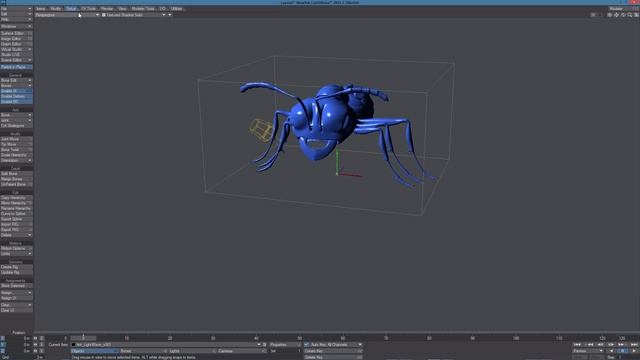640x360 pixels.
Task: Open the Graph Editor
Action: click(16, 44)
